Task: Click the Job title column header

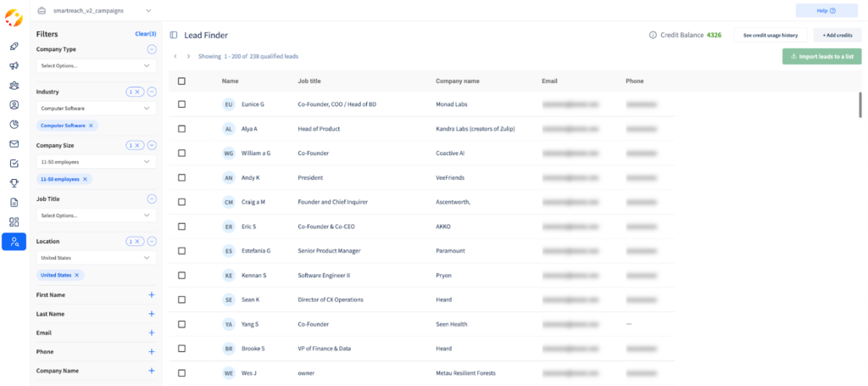Action: pyautogui.click(x=309, y=81)
